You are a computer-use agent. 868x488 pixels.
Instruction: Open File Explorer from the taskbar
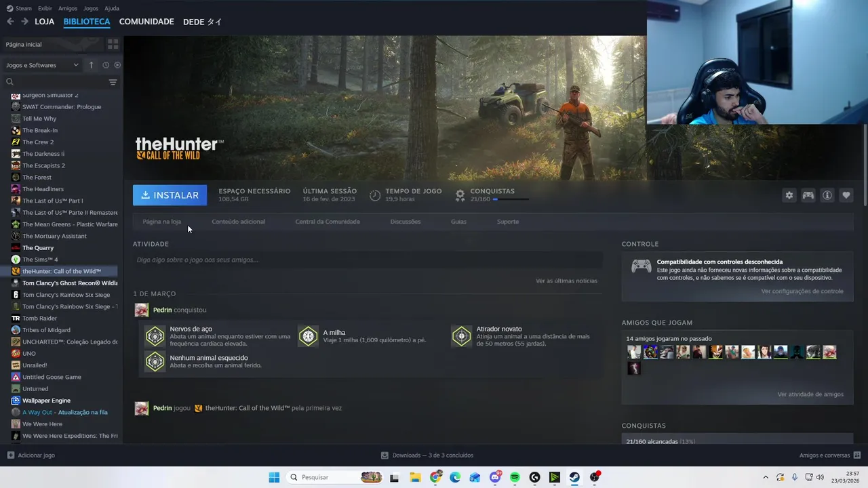pos(415,477)
